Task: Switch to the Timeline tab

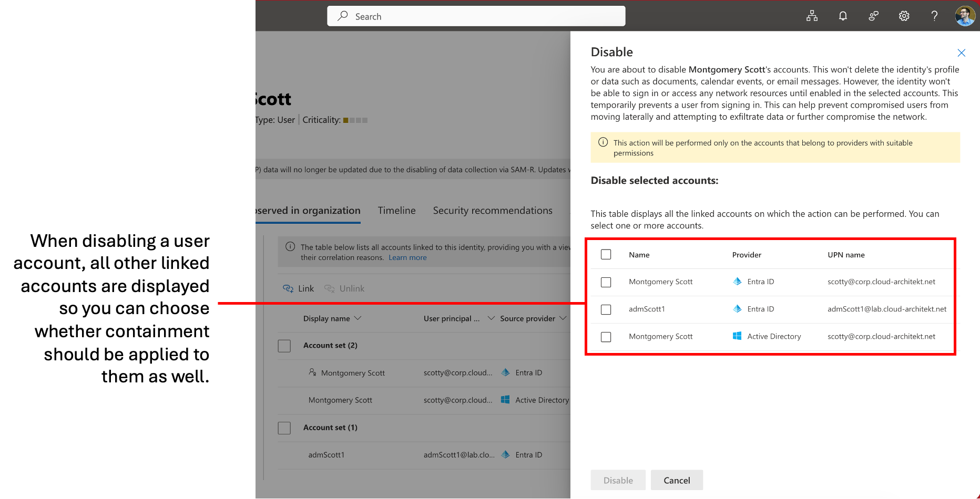Action: (396, 211)
